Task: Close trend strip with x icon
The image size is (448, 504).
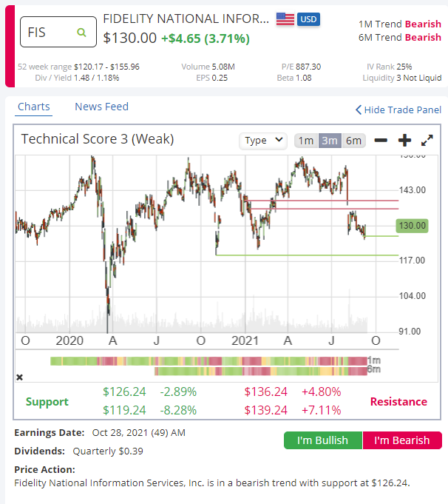Action: click(x=19, y=377)
